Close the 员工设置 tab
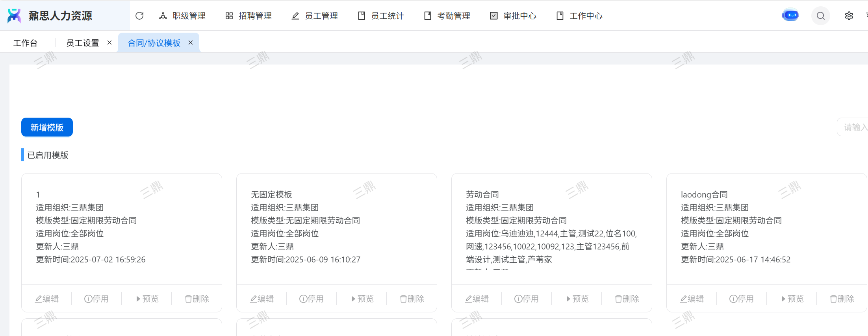This screenshot has height=336, width=868. pyautogui.click(x=109, y=42)
